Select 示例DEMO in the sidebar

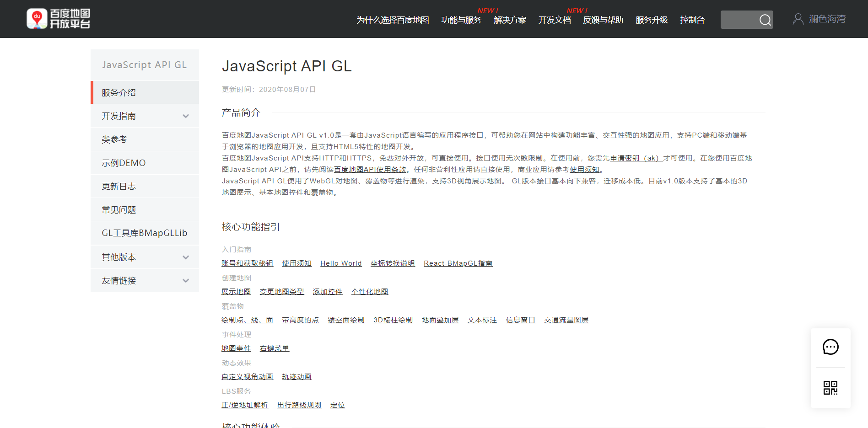[x=123, y=162]
